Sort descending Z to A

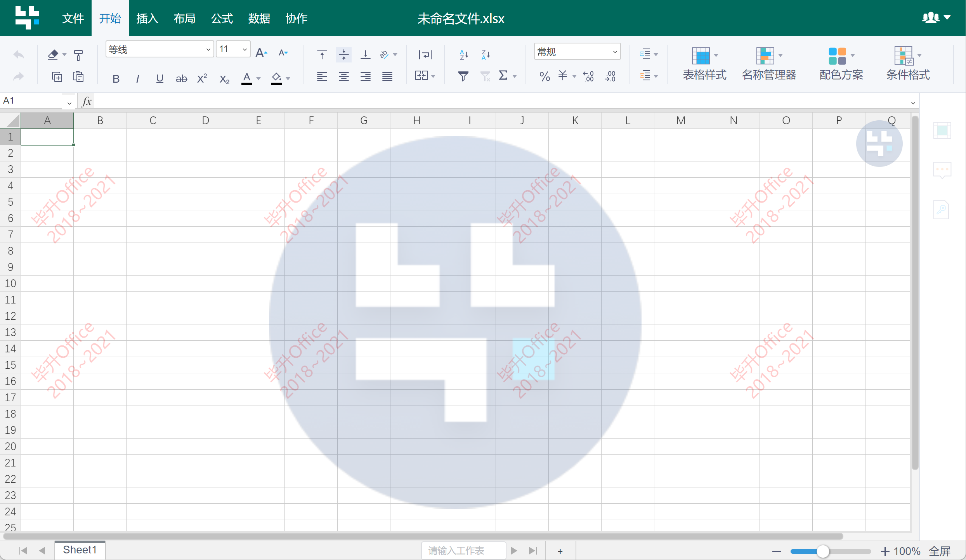pos(486,55)
